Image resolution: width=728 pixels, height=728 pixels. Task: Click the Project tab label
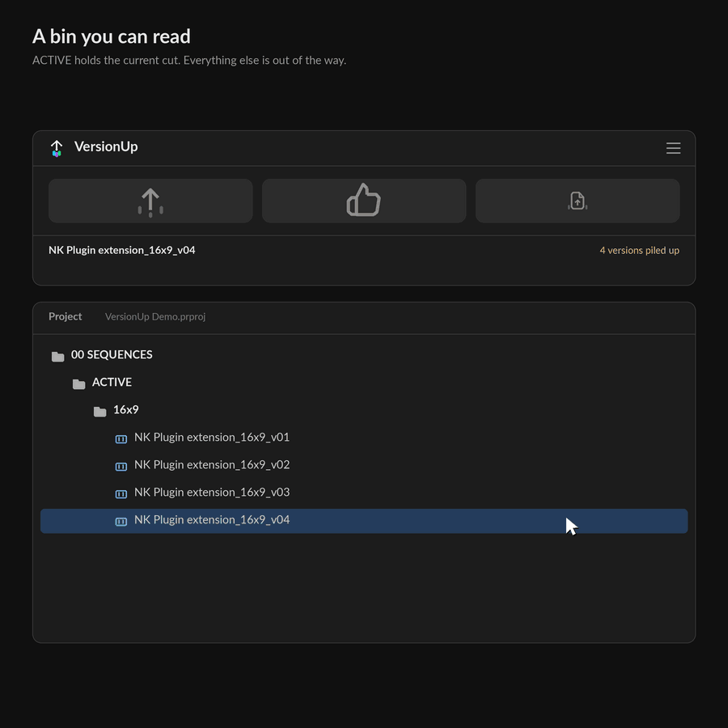[65, 316]
